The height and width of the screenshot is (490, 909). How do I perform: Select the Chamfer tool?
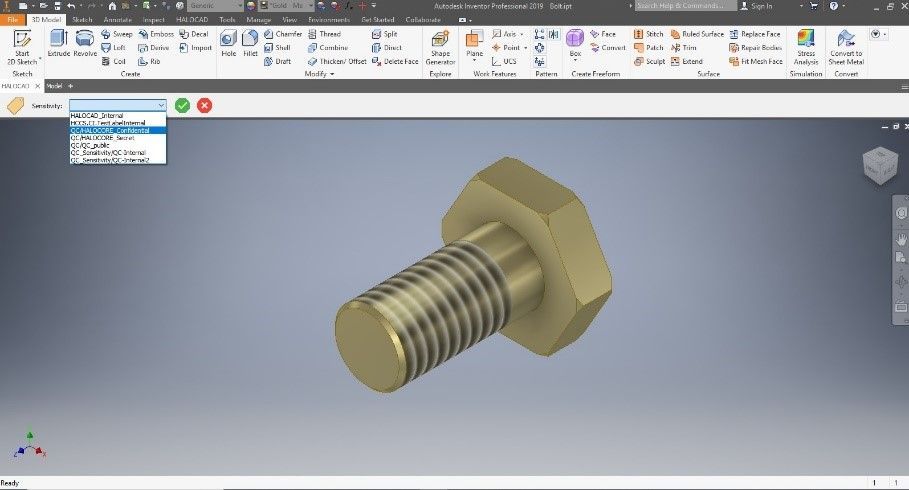click(x=283, y=34)
